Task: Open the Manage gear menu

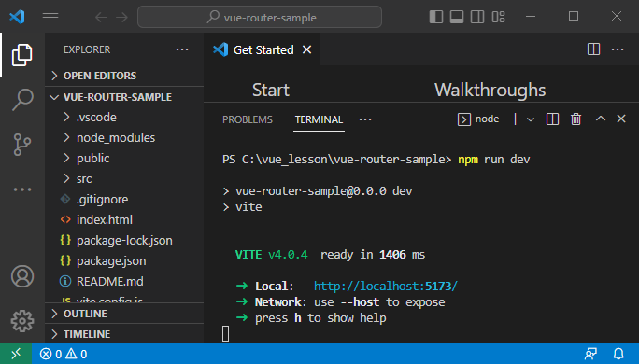Action: 22,321
